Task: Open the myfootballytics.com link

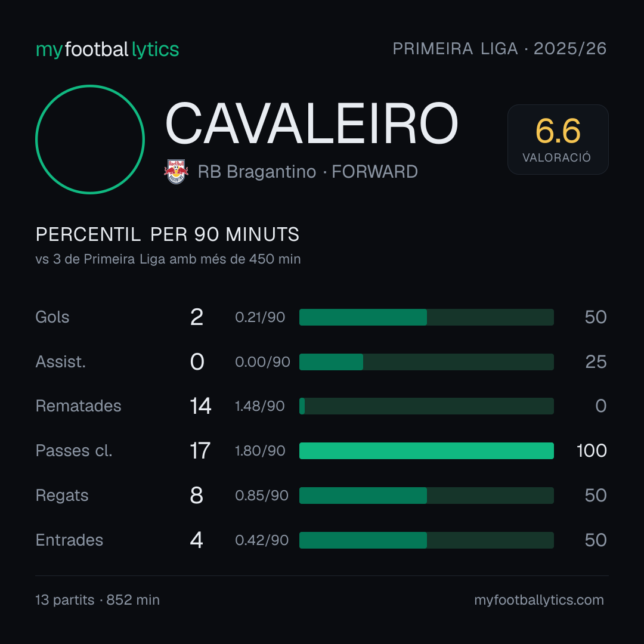Action: tap(539, 600)
